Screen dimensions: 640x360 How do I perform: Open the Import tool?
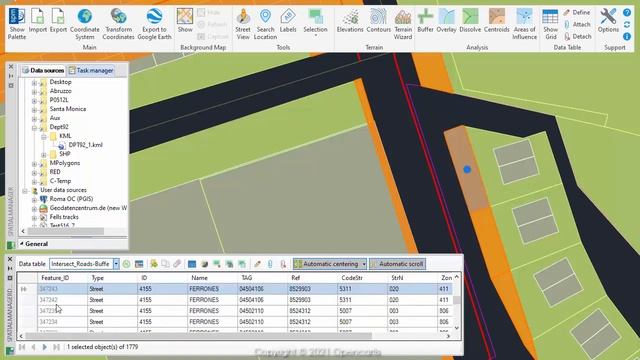coord(38,21)
